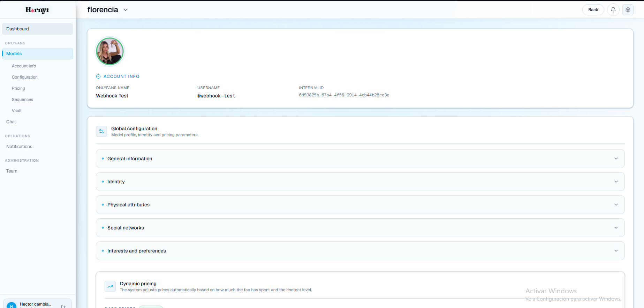Expand the Identity section
644x308 pixels.
(360, 182)
